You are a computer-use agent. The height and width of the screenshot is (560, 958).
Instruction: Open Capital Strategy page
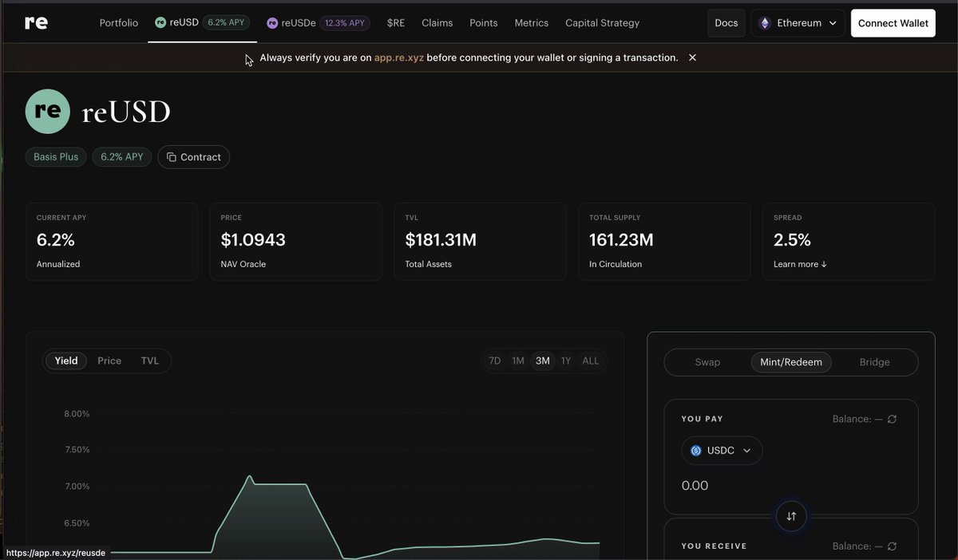[x=602, y=23]
